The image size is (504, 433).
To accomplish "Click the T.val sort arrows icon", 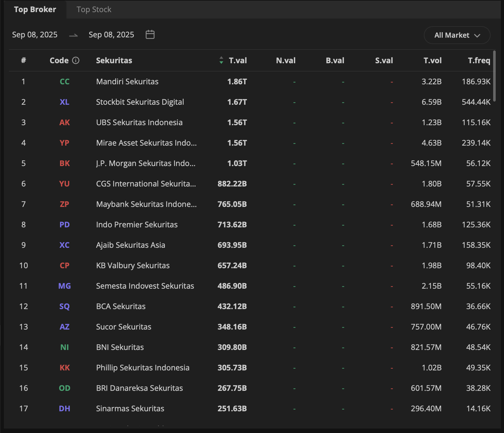I will 221,60.
